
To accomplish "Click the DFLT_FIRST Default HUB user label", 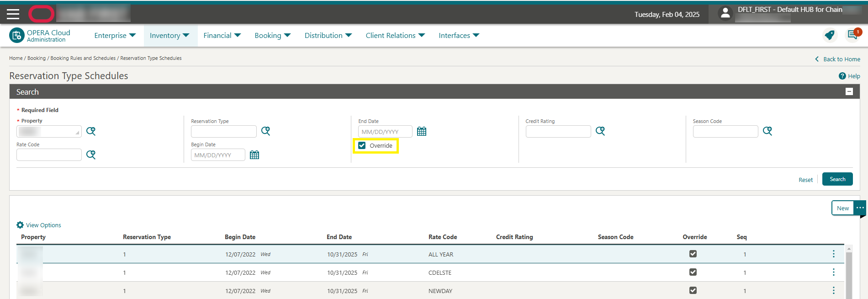I will click(790, 10).
